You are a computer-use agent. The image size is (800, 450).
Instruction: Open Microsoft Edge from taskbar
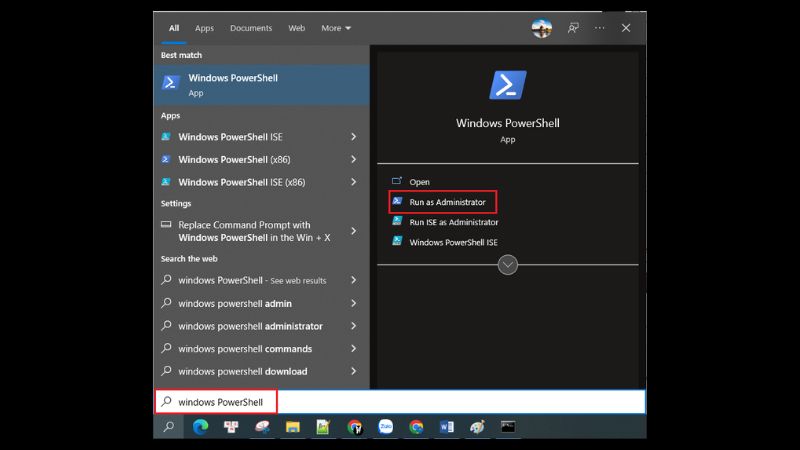pyautogui.click(x=199, y=427)
